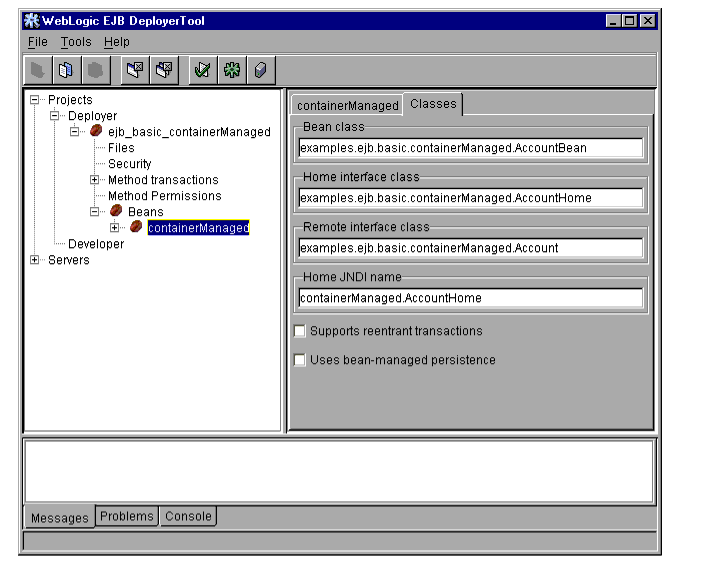Screen dimensions: 713x561
Task: Click the bean icon beside Beans node
Action: pyautogui.click(x=116, y=210)
